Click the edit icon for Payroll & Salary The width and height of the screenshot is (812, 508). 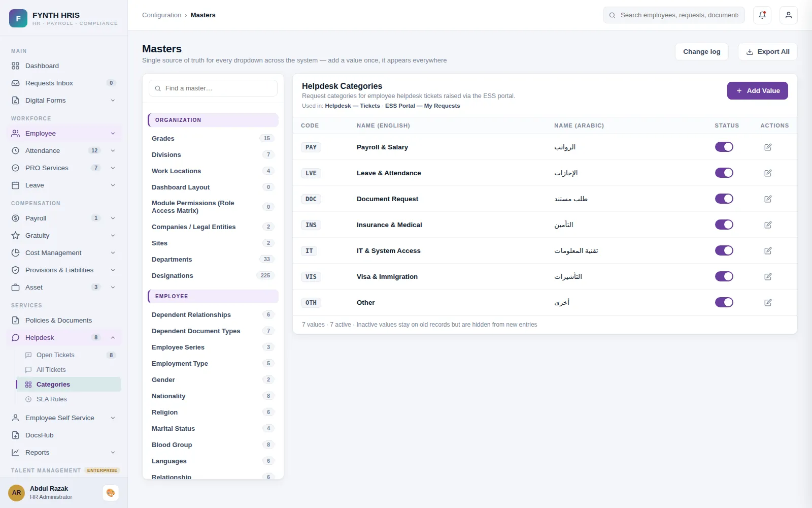(768, 147)
